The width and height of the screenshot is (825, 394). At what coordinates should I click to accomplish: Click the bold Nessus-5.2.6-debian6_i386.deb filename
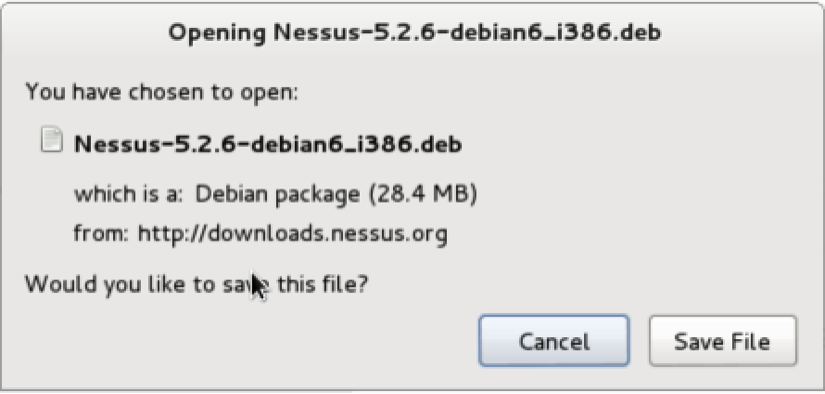click(268, 144)
